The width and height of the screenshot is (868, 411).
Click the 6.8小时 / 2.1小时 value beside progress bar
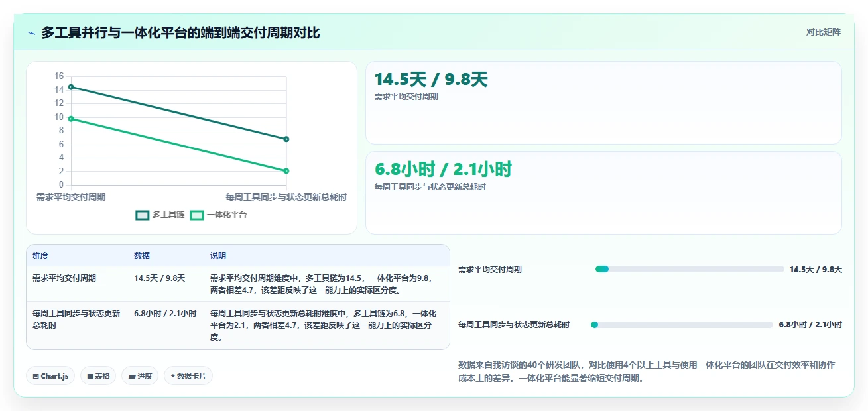[810, 325]
